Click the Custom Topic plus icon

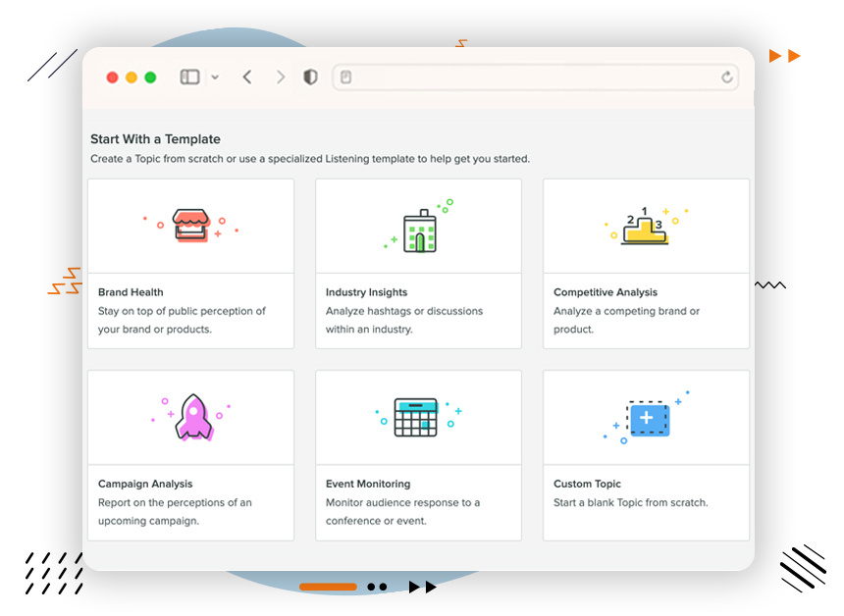(x=648, y=419)
